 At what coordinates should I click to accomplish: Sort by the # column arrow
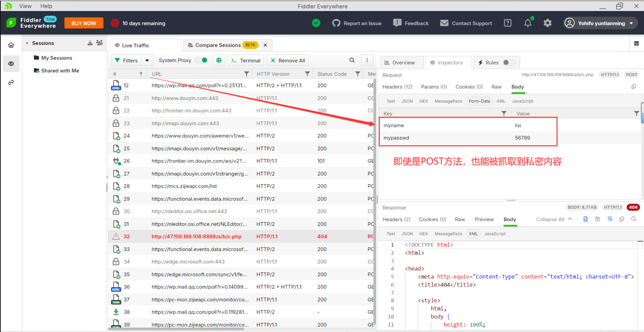141,74
